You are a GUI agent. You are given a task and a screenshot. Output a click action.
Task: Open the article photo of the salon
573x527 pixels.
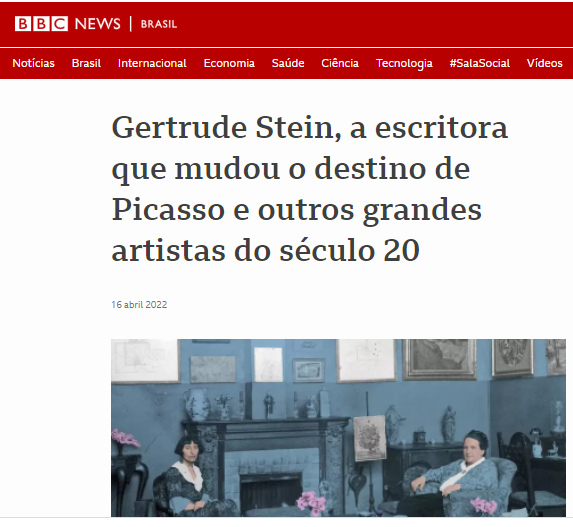[338, 428]
